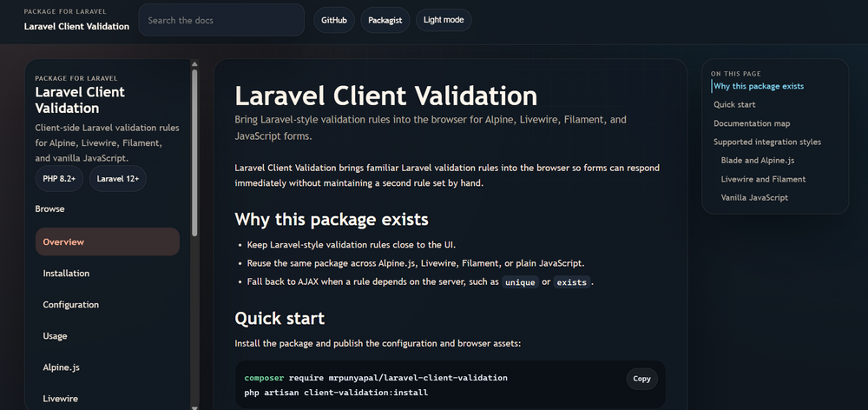The height and width of the screenshot is (410, 868).
Task: Click the sidebar Laravel Client Validation heading
Action: click(x=80, y=100)
